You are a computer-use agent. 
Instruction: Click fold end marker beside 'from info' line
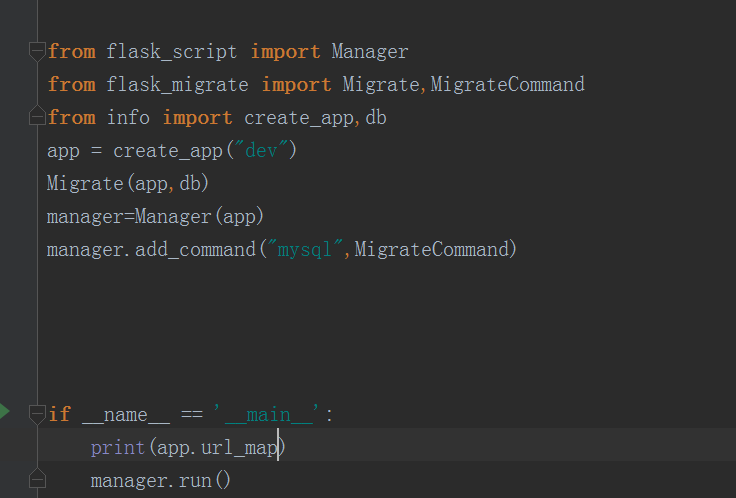point(38,118)
